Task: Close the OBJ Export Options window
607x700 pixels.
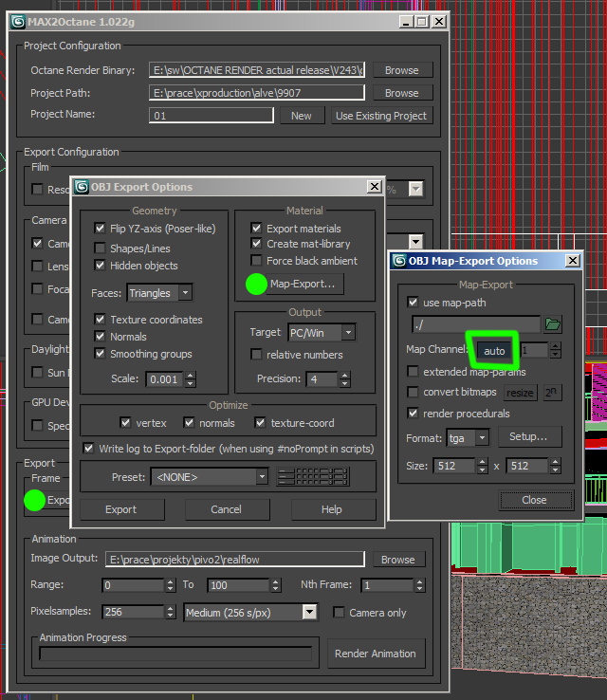Action: coord(375,187)
